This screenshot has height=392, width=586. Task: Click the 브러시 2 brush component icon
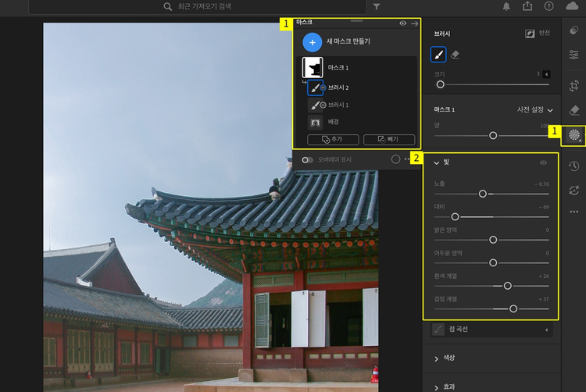pos(316,87)
